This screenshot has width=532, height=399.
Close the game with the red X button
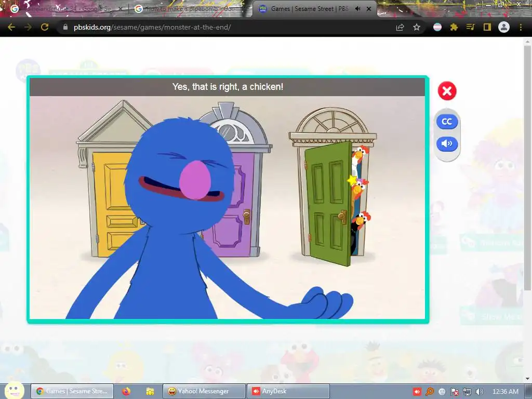[x=447, y=91]
